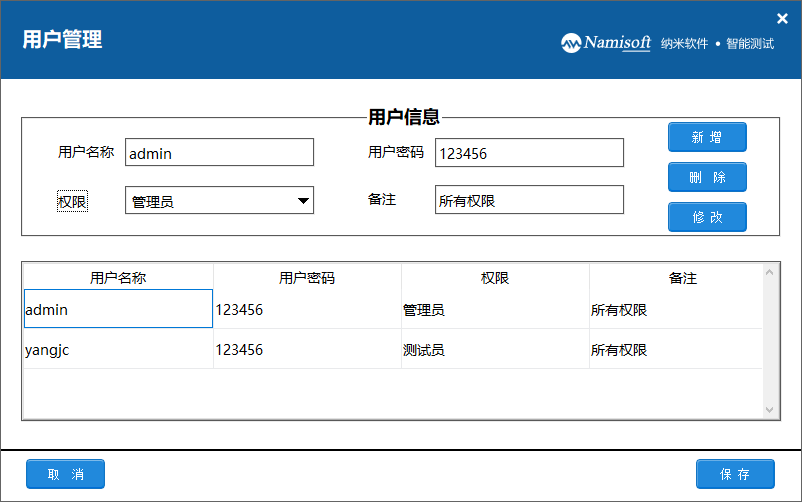This screenshot has width=802, height=502.
Task: Close the user management window
Action: [x=783, y=18]
